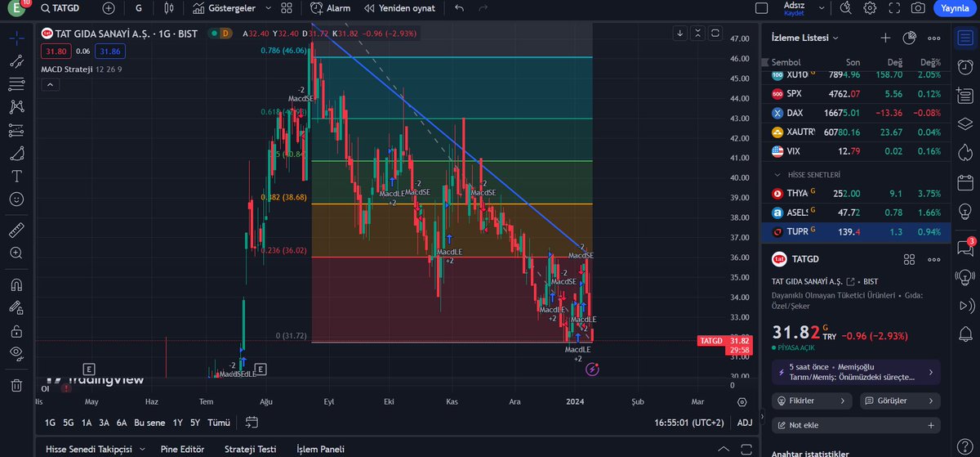Delete drawings with the trash icon

[x=16, y=385]
